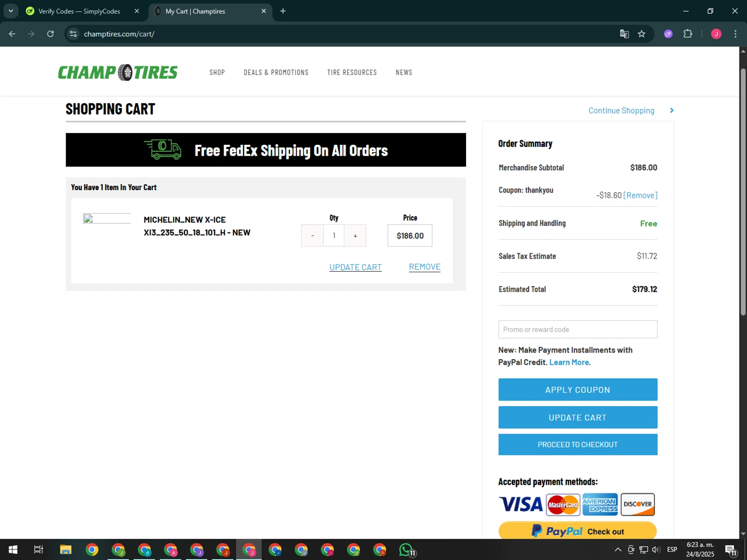
Task: Open the notification center icon
Action: coord(731,550)
